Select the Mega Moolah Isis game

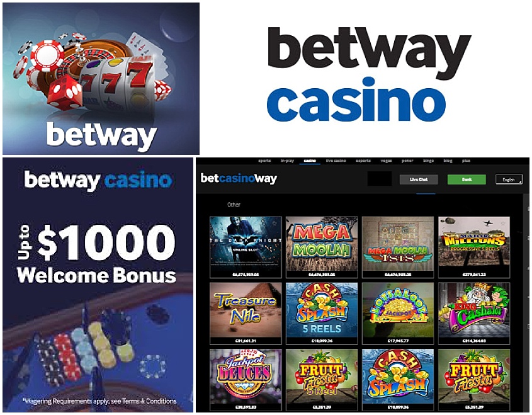[398, 247]
